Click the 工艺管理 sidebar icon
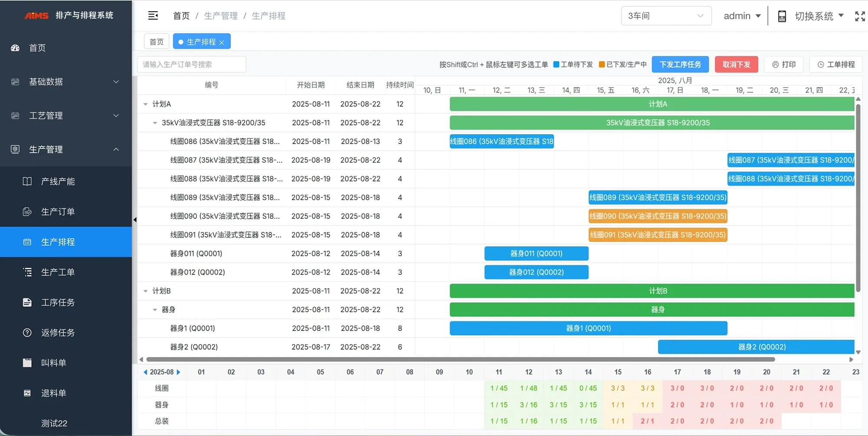The height and width of the screenshot is (436, 868). point(15,115)
